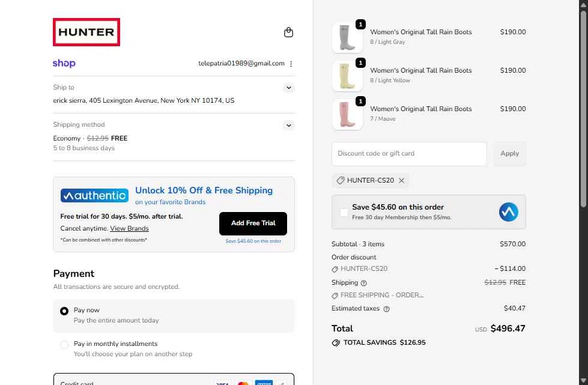588x385 pixels.
Task: Select the Pay now radio option
Action: pyautogui.click(x=64, y=311)
